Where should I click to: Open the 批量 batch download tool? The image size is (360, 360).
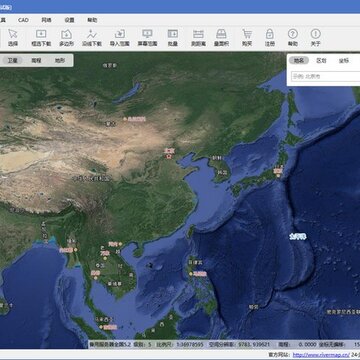point(173,38)
